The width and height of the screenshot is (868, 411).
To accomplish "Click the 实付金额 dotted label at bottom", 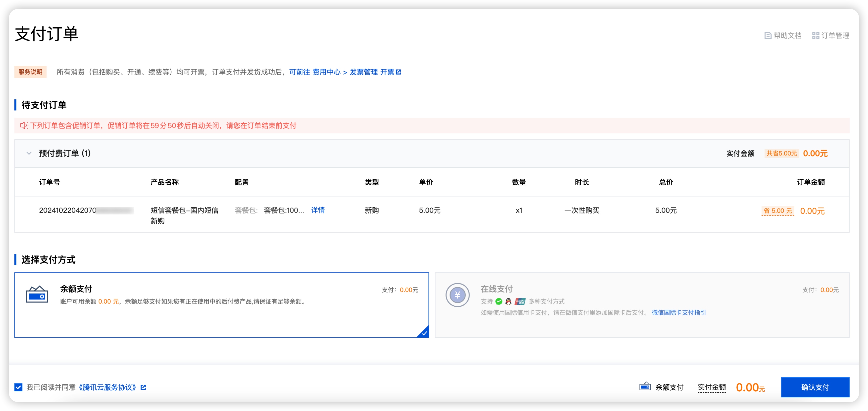I will click(712, 387).
